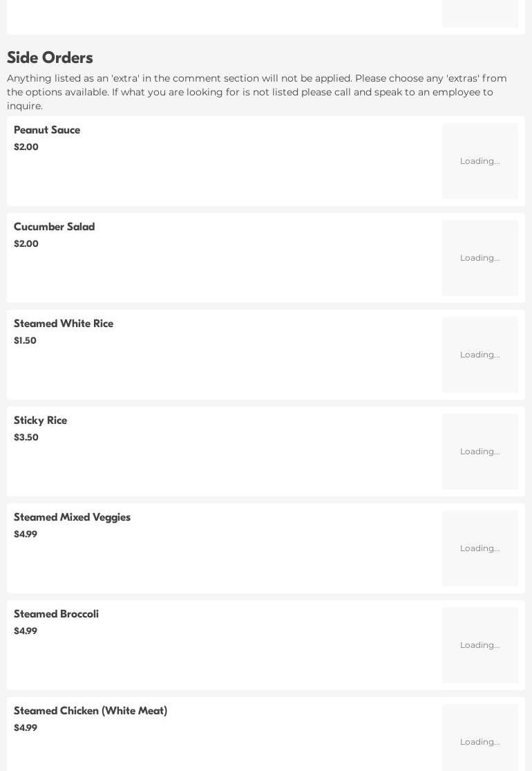This screenshot has height=771, width=532.
Task: Click the Sticky Rice image placeholder
Action: click(479, 452)
